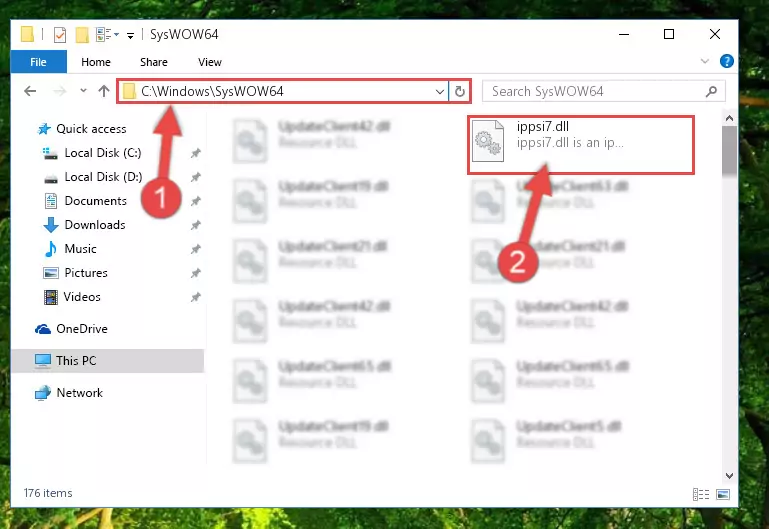This screenshot has width=769, height=529.
Task: Click the pin icon beside Videos
Action: [196, 297]
